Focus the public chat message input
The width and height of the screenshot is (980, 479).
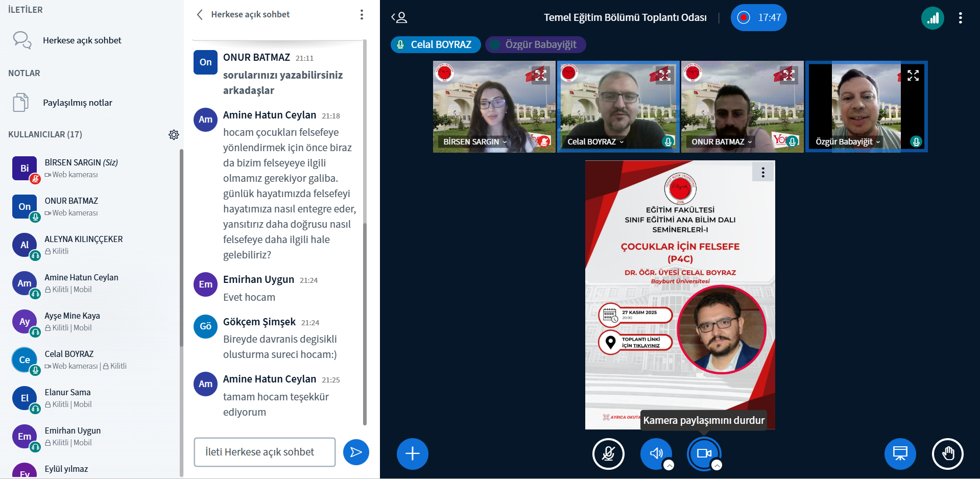coord(265,452)
